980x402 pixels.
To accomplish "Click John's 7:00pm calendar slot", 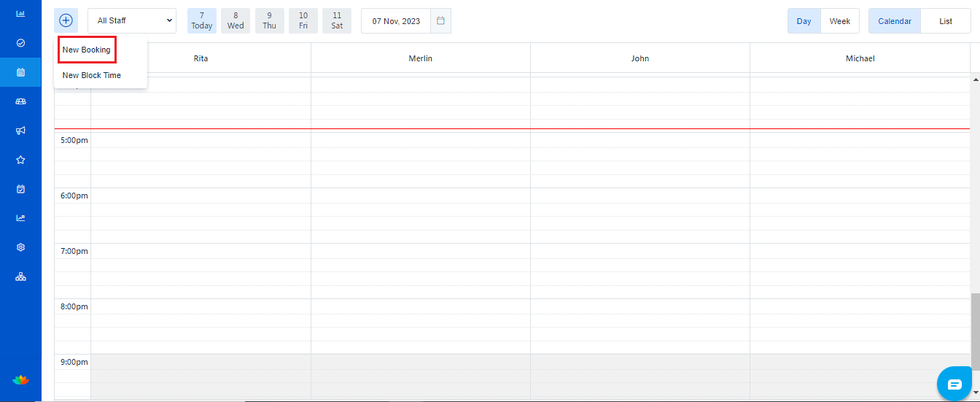I will (x=640, y=250).
